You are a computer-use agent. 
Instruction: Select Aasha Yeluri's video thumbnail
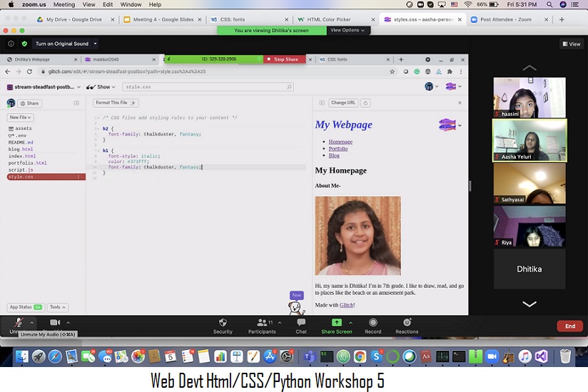pyautogui.click(x=529, y=140)
